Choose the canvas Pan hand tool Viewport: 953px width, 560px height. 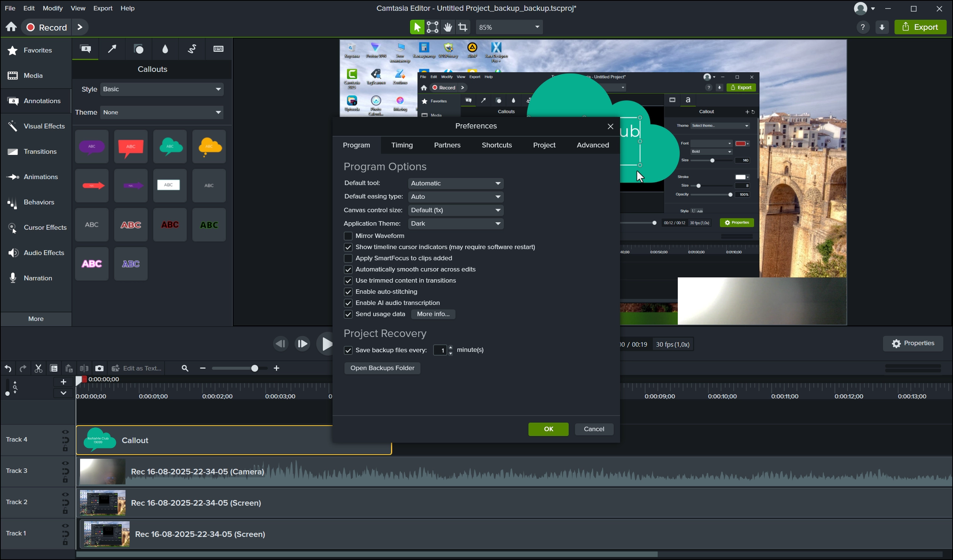tap(448, 27)
